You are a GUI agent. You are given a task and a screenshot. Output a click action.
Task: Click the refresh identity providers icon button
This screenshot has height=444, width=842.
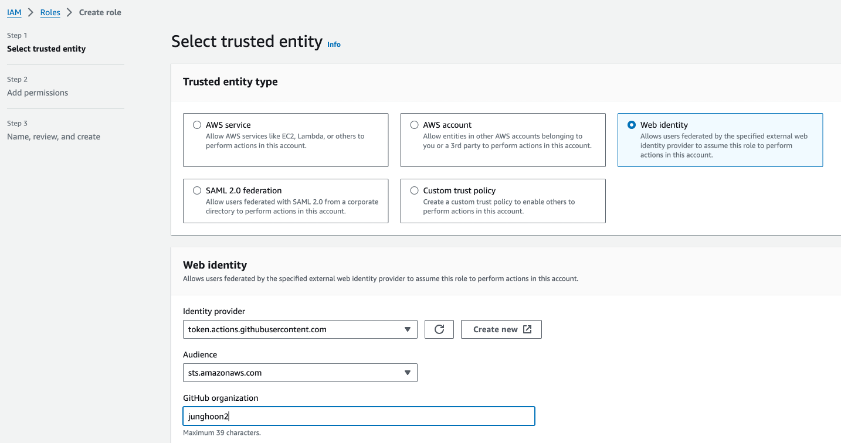pos(439,329)
